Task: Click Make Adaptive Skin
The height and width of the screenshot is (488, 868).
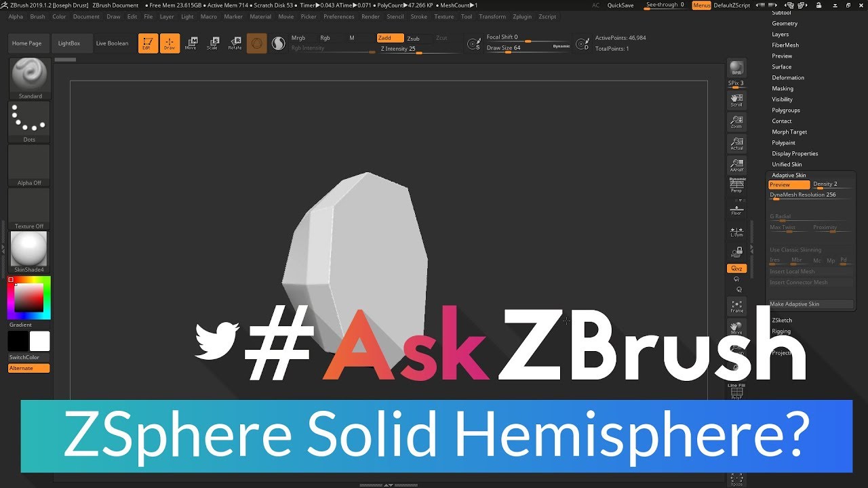Action: 811,304
